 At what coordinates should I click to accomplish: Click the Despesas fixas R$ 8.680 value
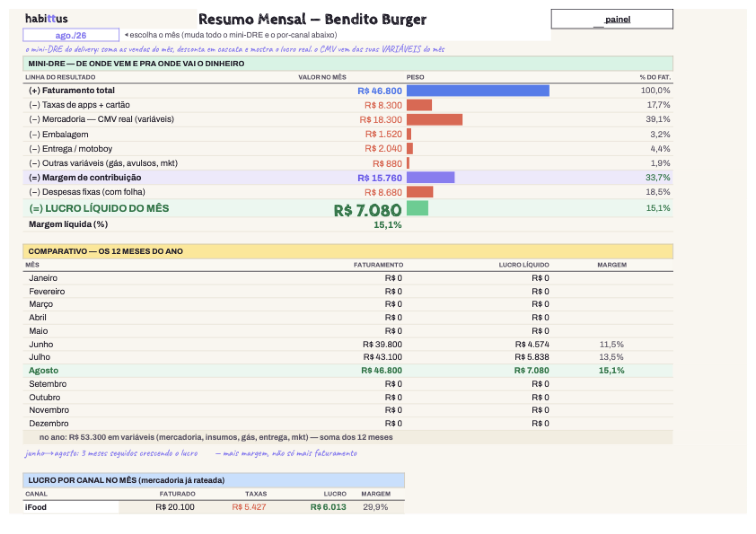click(x=383, y=192)
